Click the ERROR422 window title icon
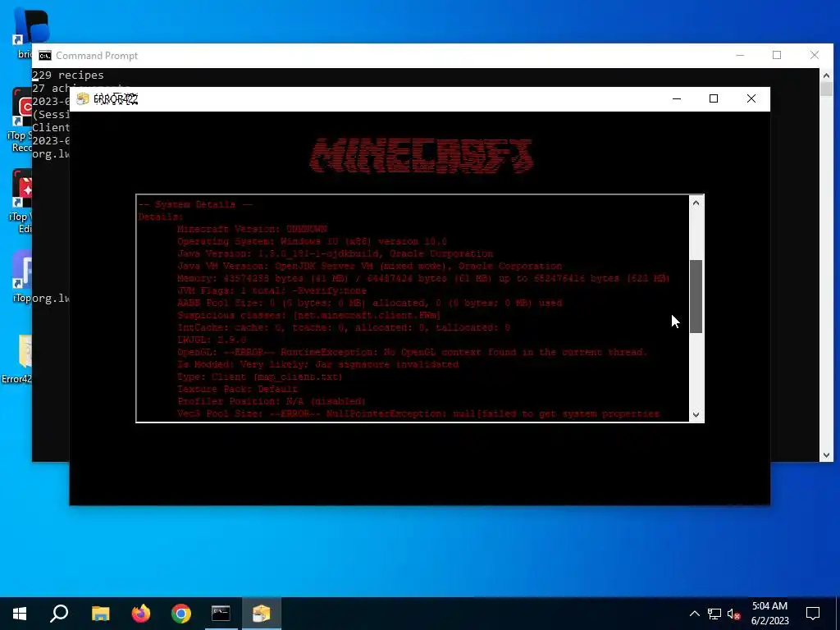This screenshot has height=630, width=840. pos(83,99)
